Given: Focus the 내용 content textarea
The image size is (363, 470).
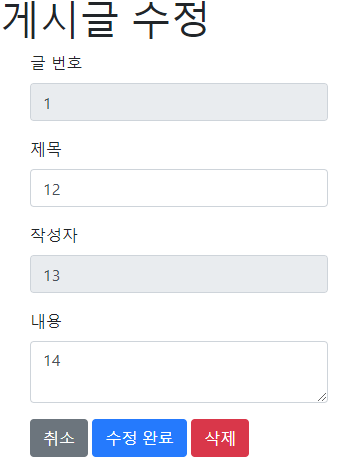Looking at the screenshot, I should tap(179, 372).
